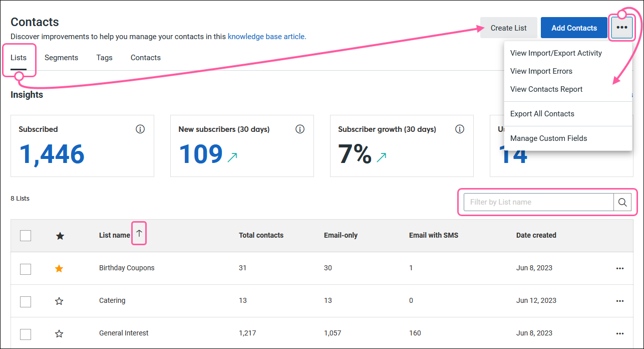Open General Interest row options menu

[x=620, y=333]
